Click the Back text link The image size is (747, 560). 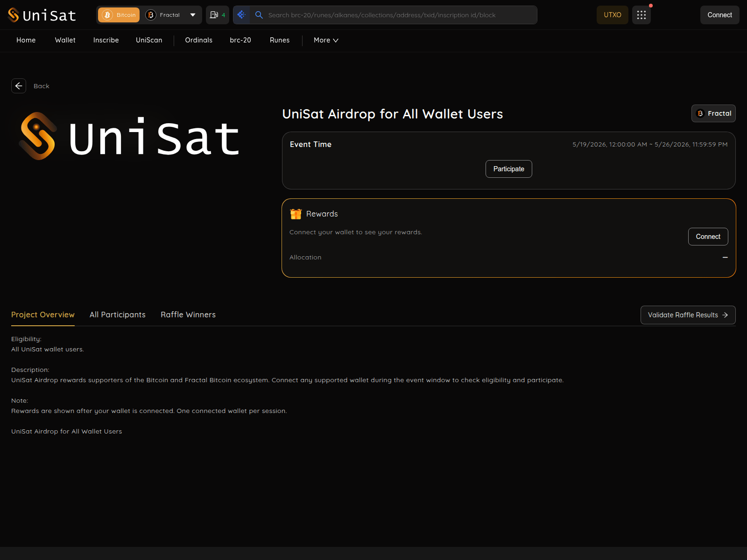42,86
